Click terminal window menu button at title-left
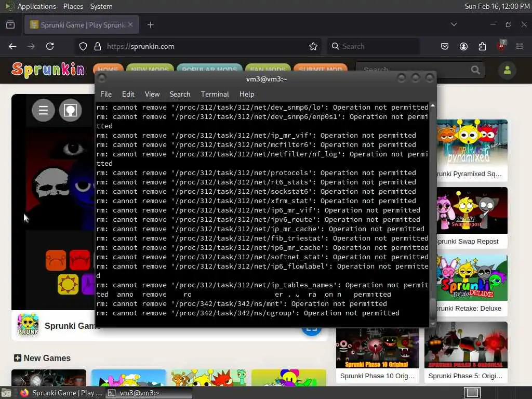 coord(101,78)
